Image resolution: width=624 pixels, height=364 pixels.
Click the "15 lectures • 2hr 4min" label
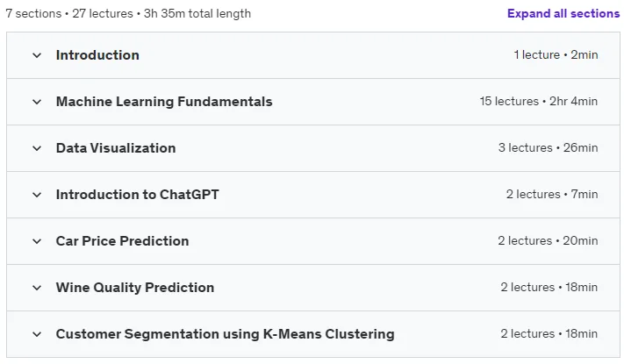[x=539, y=102]
